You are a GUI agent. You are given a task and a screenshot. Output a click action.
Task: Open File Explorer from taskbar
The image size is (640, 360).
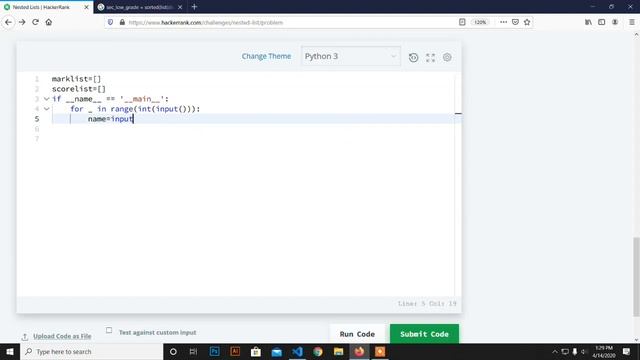click(x=338, y=351)
